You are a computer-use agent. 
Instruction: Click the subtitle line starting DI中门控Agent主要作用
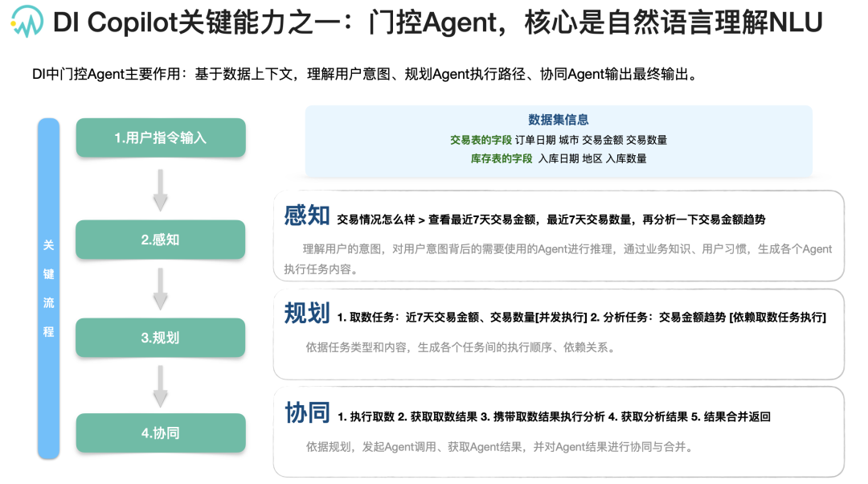[x=364, y=74]
